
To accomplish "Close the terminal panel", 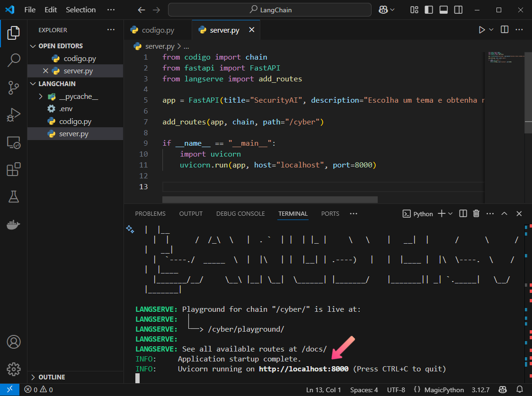I will [519, 213].
